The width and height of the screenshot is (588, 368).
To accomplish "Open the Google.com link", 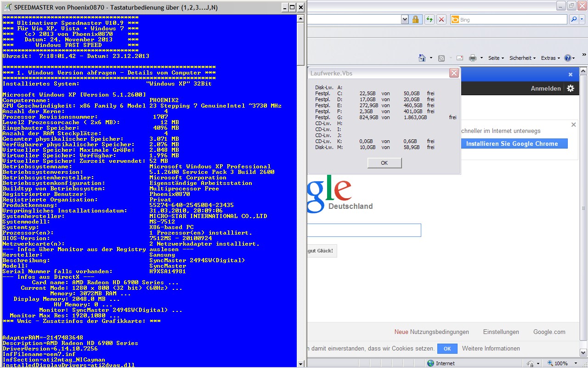I will (x=549, y=332).
